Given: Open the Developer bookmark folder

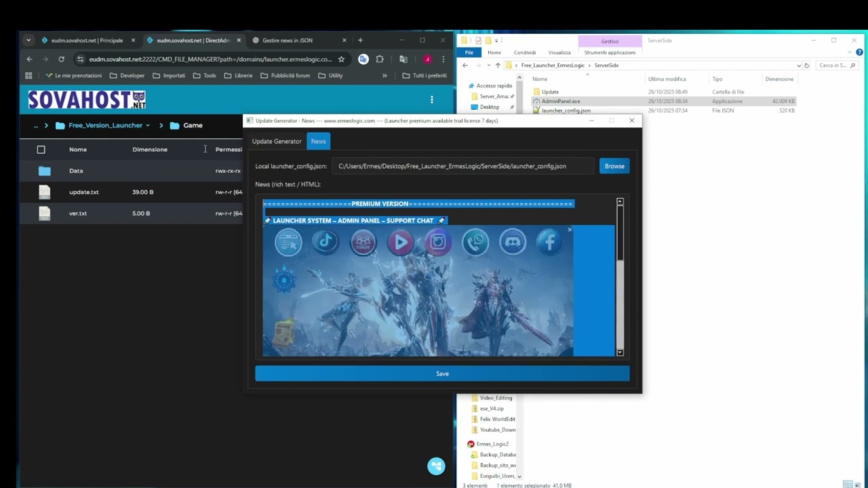Looking at the screenshot, I should (127, 75).
